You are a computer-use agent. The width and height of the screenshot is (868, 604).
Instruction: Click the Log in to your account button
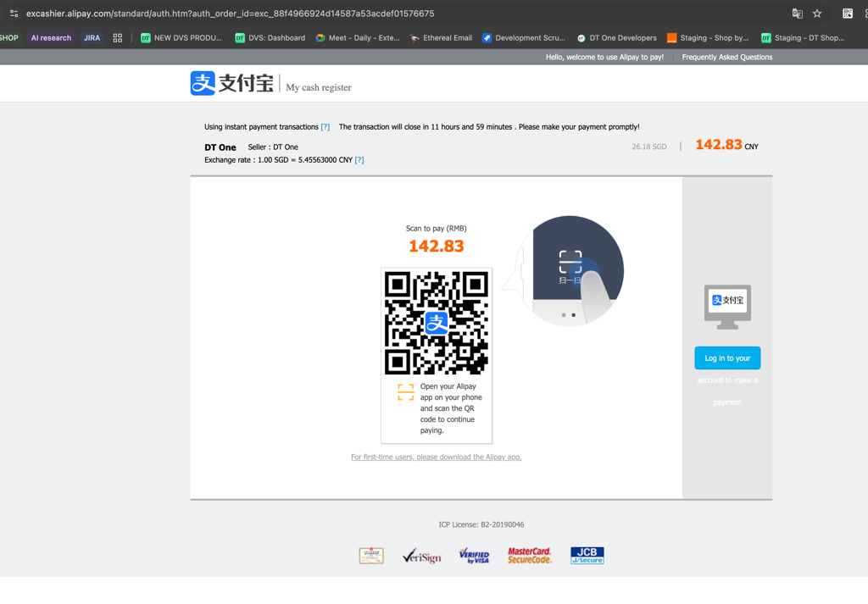click(727, 358)
